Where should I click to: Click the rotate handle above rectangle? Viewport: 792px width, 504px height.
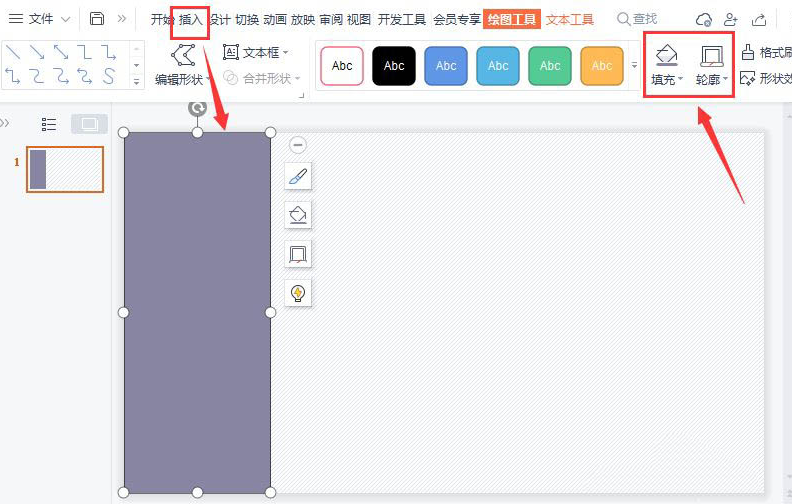(197, 108)
